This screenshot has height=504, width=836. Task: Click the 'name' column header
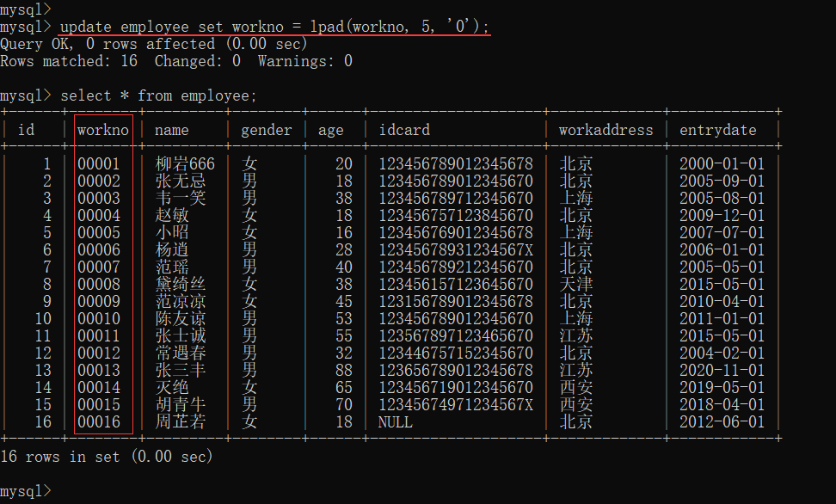(x=172, y=130)
